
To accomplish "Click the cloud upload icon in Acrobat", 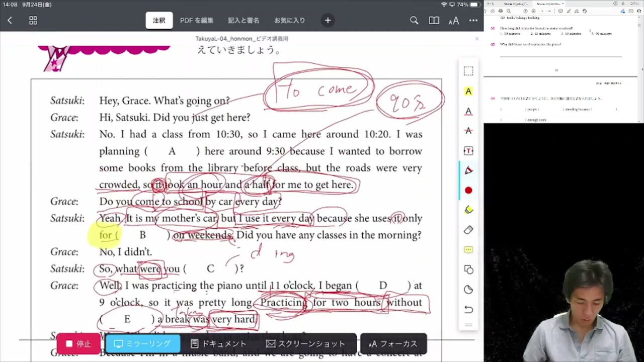I will (493, 11).
